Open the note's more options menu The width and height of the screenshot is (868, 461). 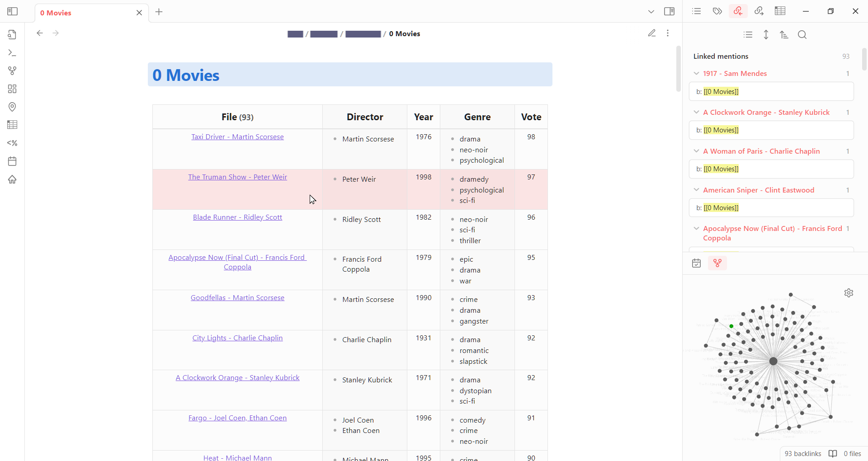click(668, 33)
